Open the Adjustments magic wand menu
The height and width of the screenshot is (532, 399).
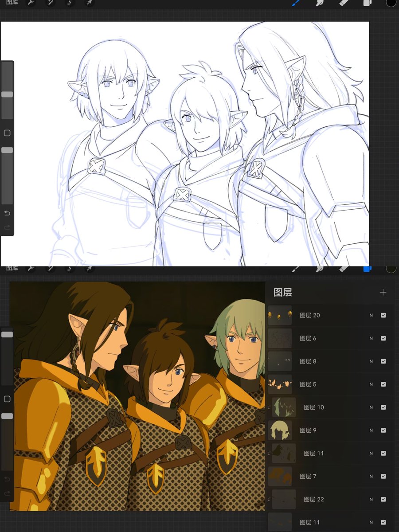[51, 4]
